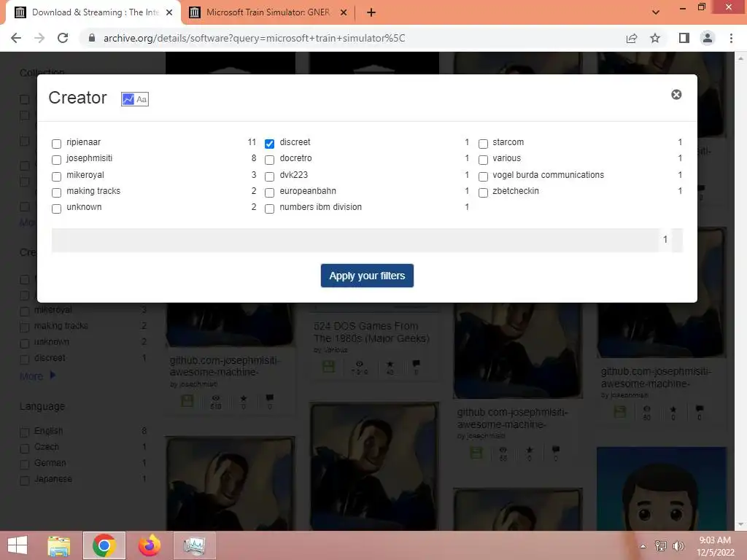Open the tab search dropdown arrow
This screenshot has width=747, height=560.
pyautogui.click(x=656, y=12)
